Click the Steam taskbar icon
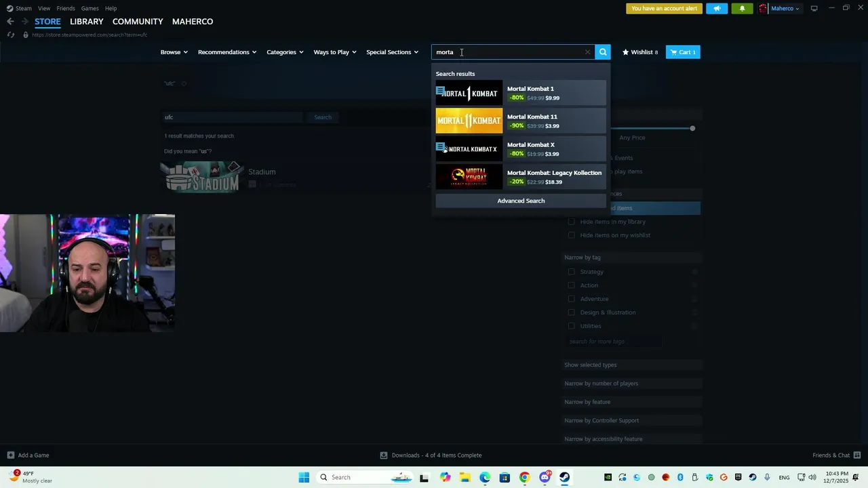This screenshot has height=488, width=868. click(x=564, y=477)
